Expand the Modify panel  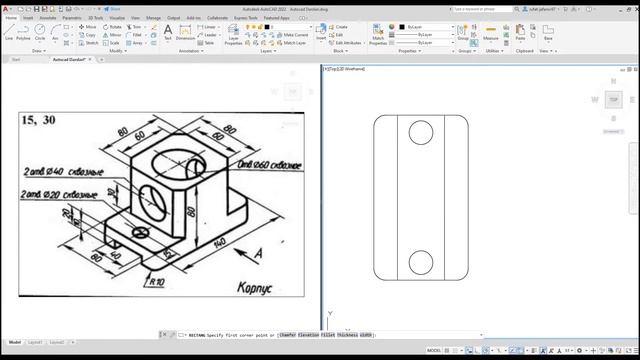click(x=118, y=51)
